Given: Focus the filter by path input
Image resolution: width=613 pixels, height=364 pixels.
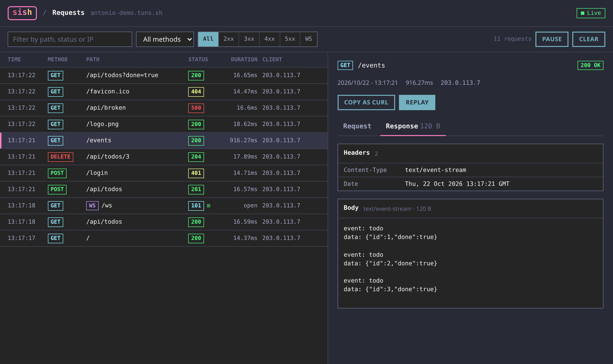Looking at the screenshot, I should click(x=70, y=39).
